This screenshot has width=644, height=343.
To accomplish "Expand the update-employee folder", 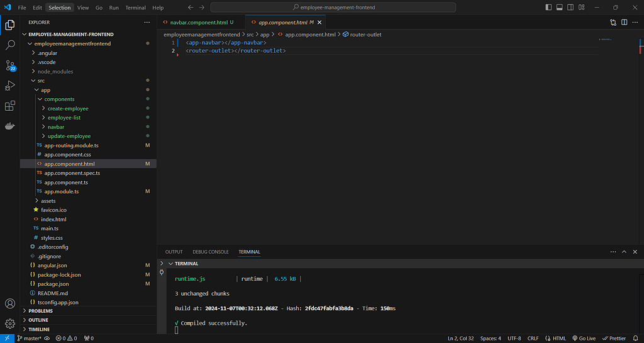I will [88, 136].
